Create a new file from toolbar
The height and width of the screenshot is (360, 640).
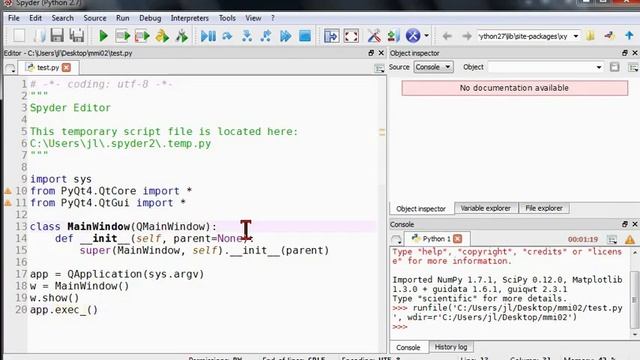point(19,36)
